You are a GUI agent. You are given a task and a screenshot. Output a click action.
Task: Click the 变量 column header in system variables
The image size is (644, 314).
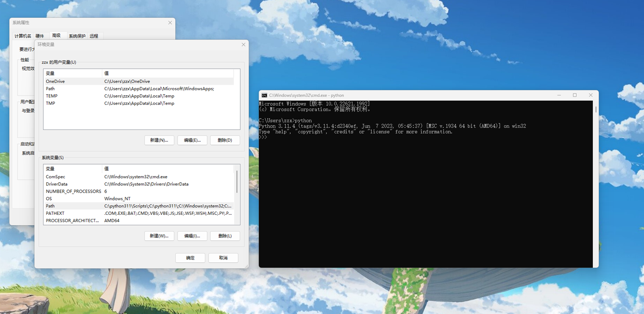click(73, 168)
